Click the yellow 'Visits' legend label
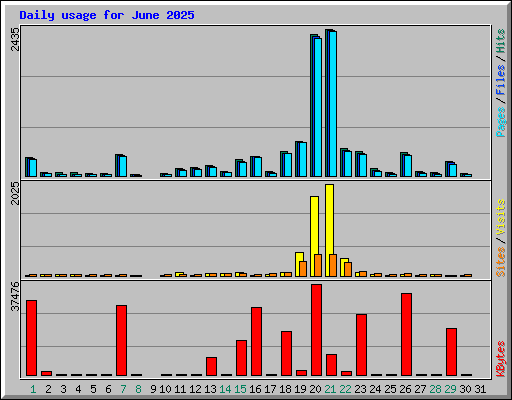 (501, 218)
